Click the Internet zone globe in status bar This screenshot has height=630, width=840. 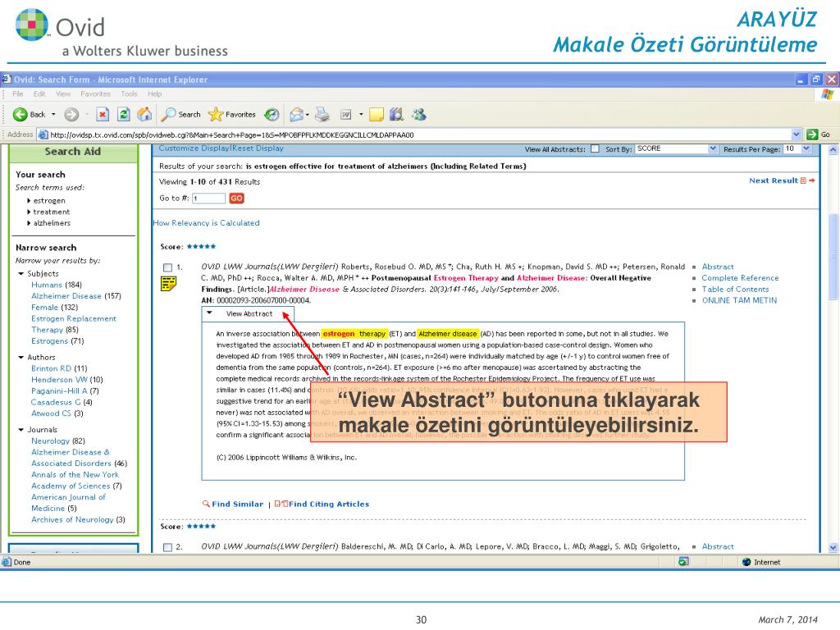click(x=746, y=562)
